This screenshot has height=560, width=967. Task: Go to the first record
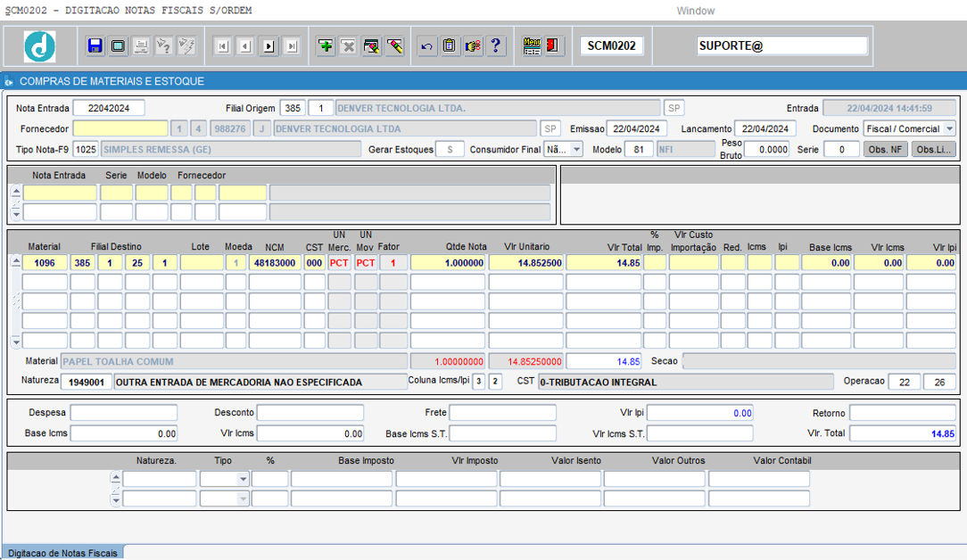[x=223, y=46]
